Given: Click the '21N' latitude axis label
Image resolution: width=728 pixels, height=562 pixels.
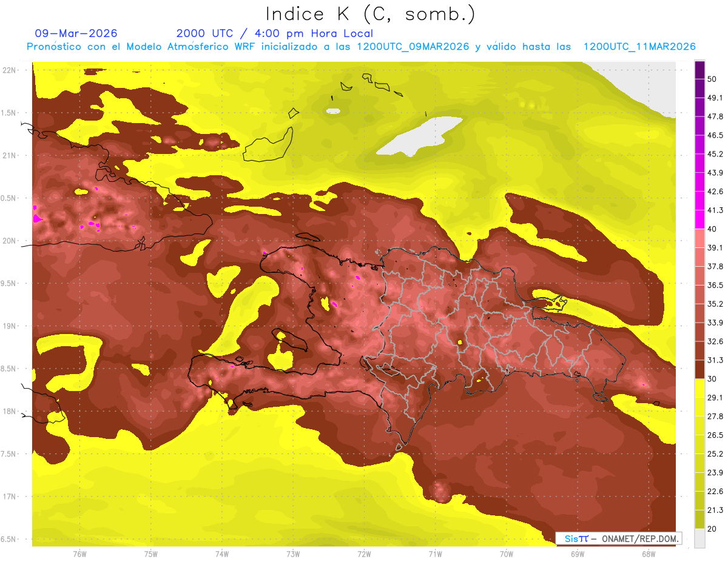Looking at the screenshot, I should (x=10, y=155).
